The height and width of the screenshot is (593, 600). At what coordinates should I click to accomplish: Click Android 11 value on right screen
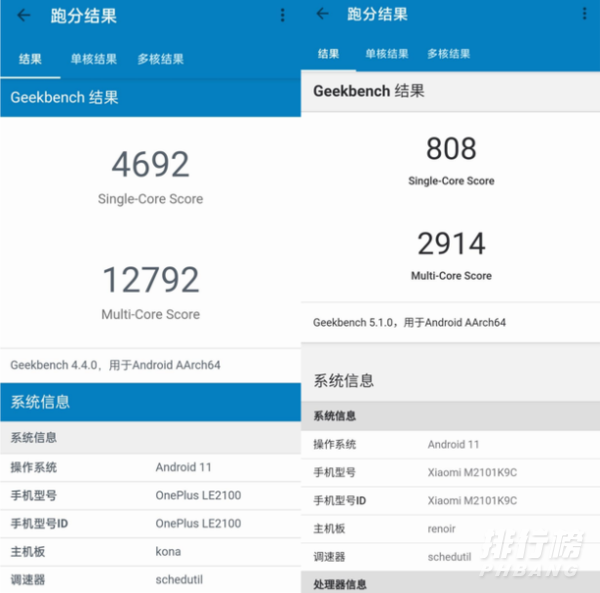[453, 445]
